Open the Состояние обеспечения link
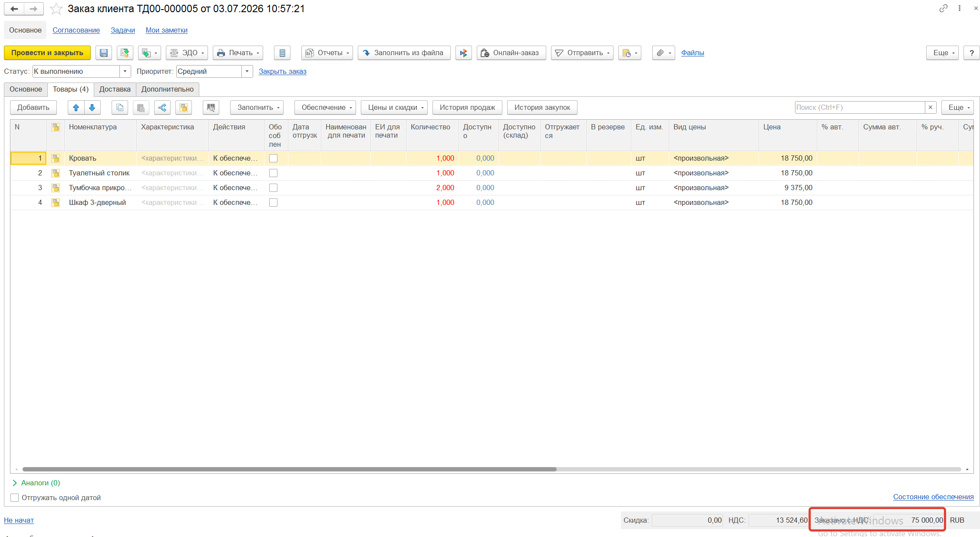Screen dimensions: 980x537 pos(933,497)
